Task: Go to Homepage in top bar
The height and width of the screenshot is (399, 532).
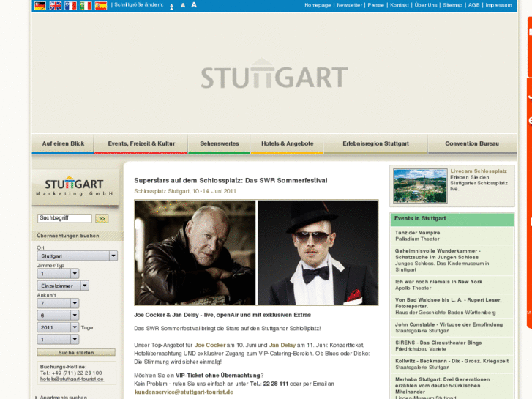Action: [318, 5]
